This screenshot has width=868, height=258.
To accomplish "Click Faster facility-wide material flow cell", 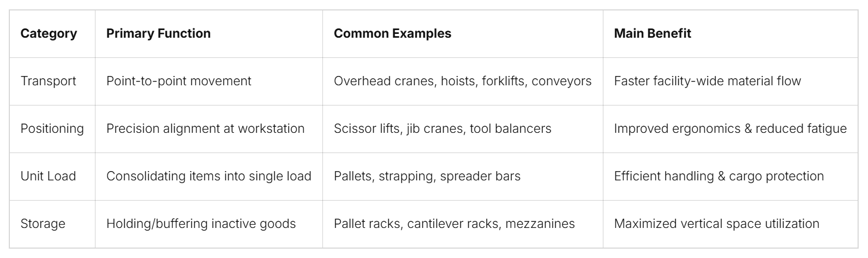I will click(731, 81).
